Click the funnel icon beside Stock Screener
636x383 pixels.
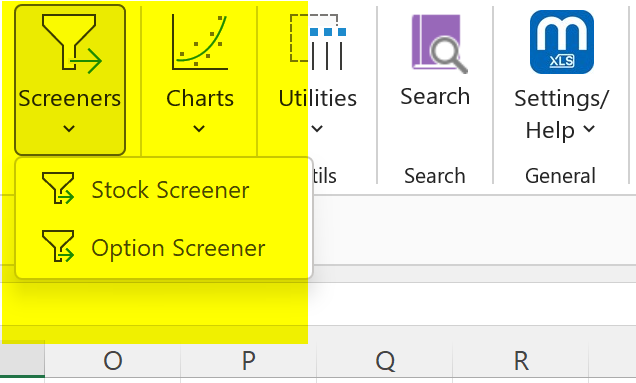click(x=58, y=188)
